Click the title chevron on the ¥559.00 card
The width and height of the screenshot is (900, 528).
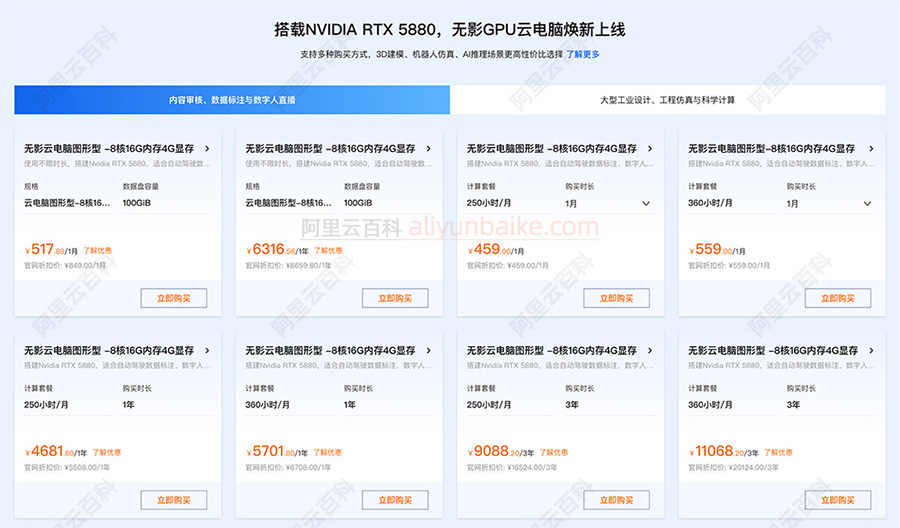click(x=871, y=149)
